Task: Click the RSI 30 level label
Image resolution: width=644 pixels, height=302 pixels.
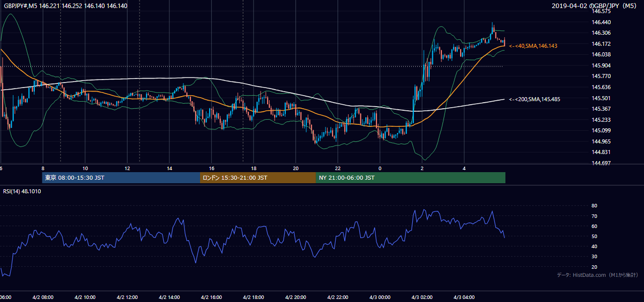Action: [x=594, y=257]
